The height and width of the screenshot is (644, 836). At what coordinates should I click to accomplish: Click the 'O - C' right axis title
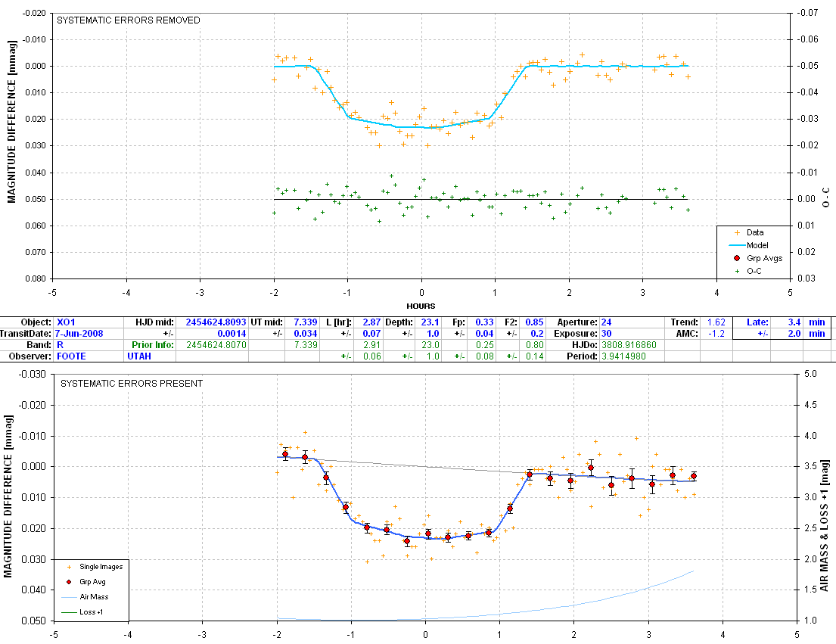click(826, 198)
